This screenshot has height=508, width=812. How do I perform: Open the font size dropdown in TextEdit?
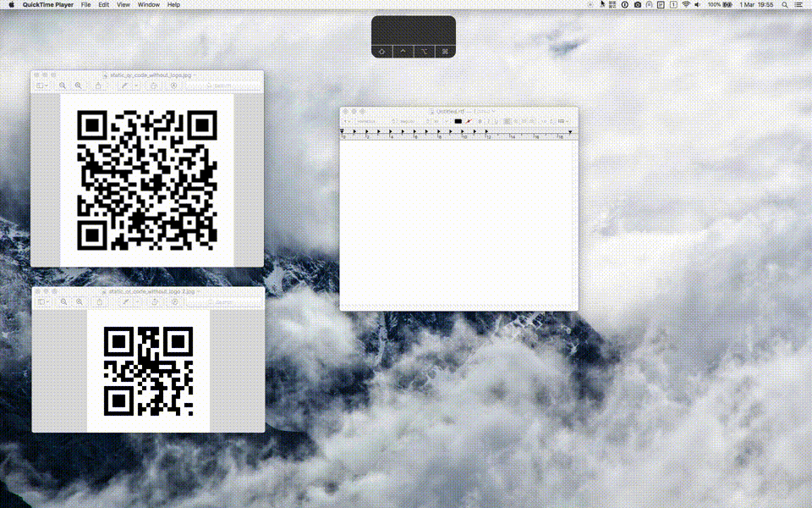click(440, 121)
